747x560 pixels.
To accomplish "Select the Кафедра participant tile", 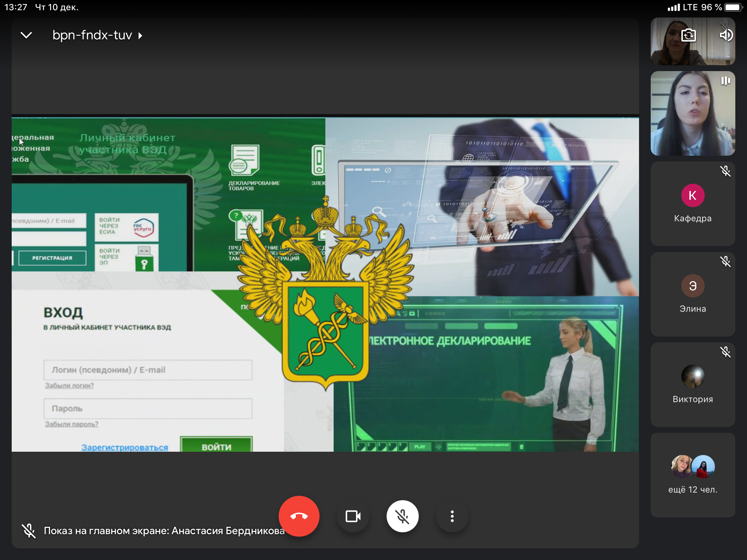I will (x=693, y=204).
